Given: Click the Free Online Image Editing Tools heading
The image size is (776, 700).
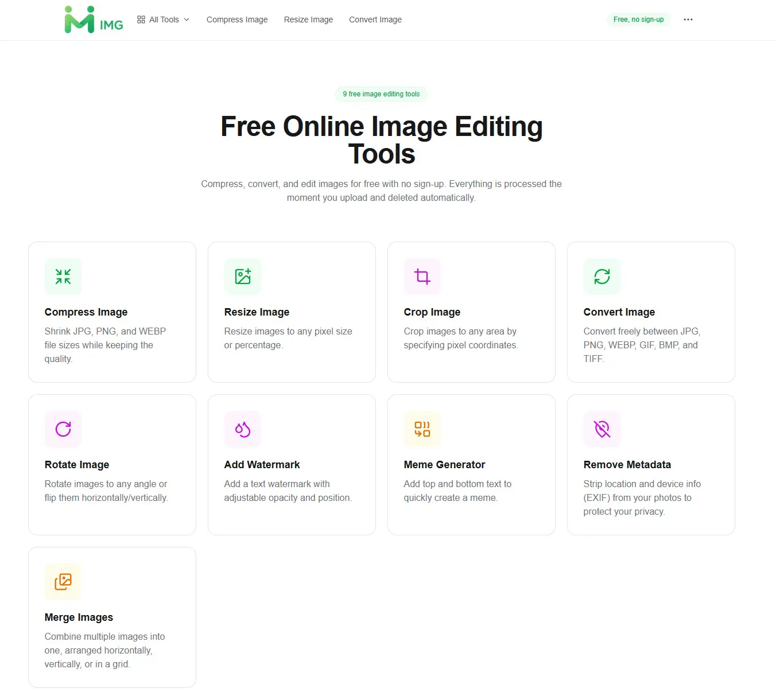Looking at the screenshot, I should pos(382,140).
